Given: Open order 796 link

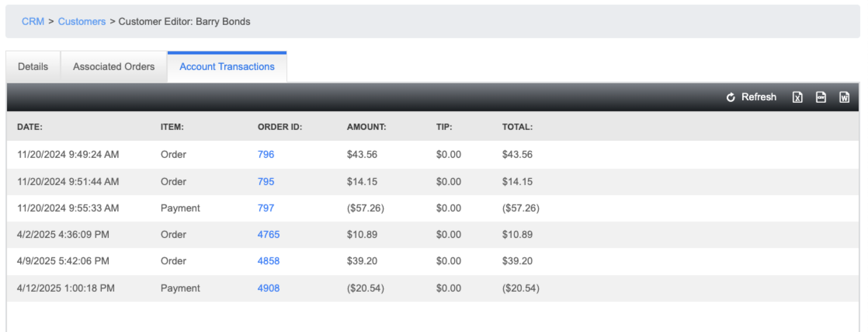Looking at the screenshot, I should (266, 154).
